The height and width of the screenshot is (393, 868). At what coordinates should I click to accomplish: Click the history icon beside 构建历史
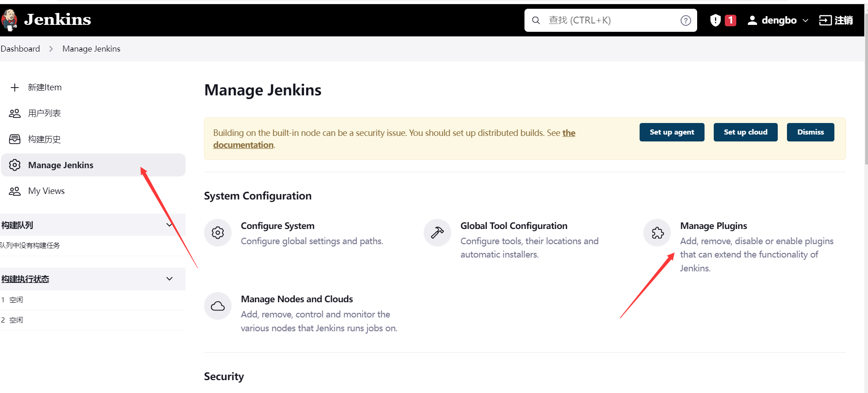pos(15,139)
